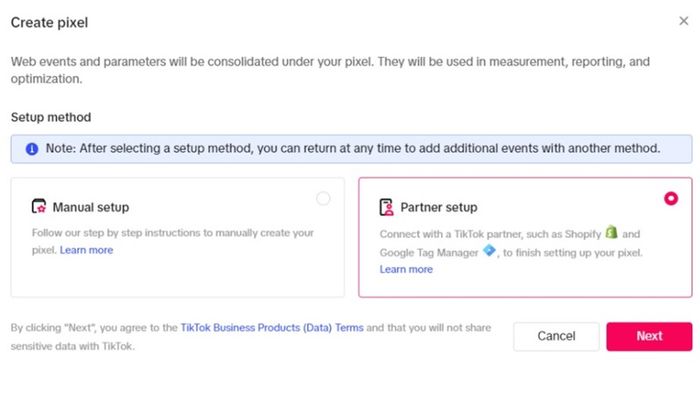Click the Google Tag Manager text in Partner card
Image resolution: width=700 pixels, height=394 pixels.
click(429, 253)
